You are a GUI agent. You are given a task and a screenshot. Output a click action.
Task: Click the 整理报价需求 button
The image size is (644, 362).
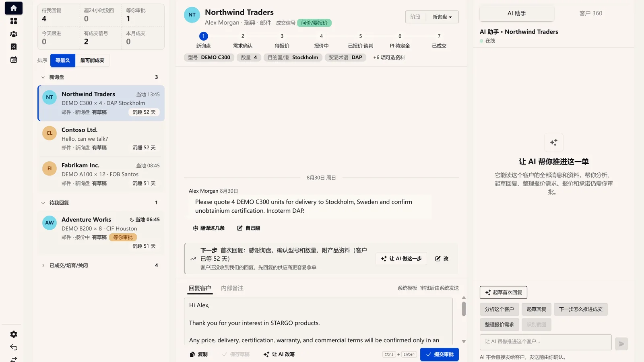click(499, 325)
